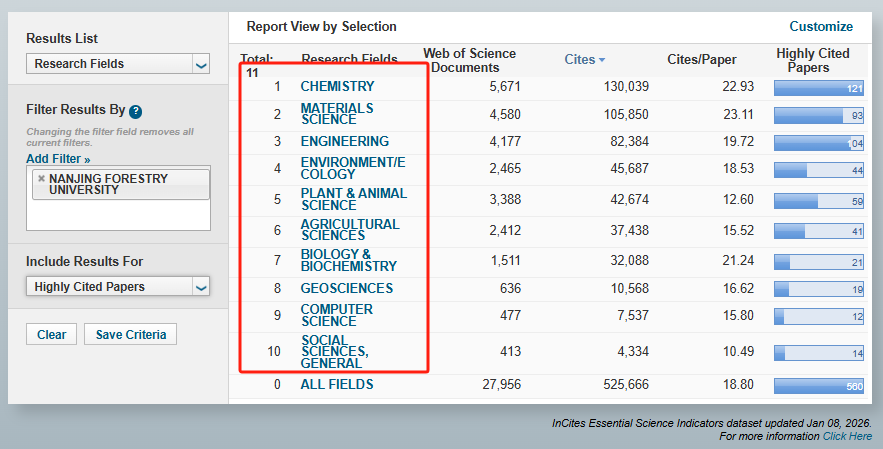The image size is (883, 449).
Task: Click the help icon beside Filter Results By
Action: [x=135, y=112]
